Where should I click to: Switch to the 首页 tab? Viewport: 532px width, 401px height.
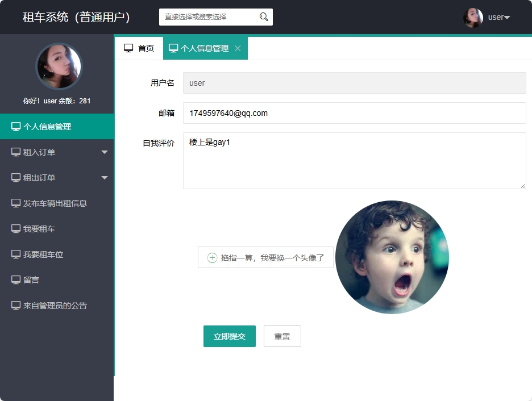[x=139, y=48]
